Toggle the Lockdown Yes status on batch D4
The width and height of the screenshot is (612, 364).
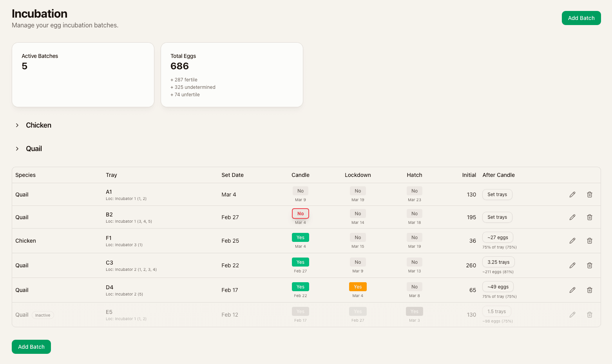coord(357,287)
